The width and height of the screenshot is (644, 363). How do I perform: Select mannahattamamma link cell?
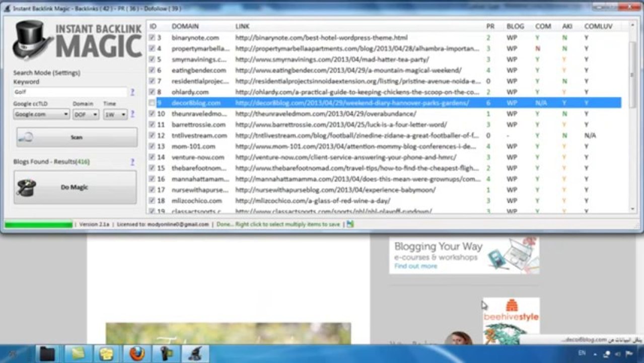(x=358, y=179)
